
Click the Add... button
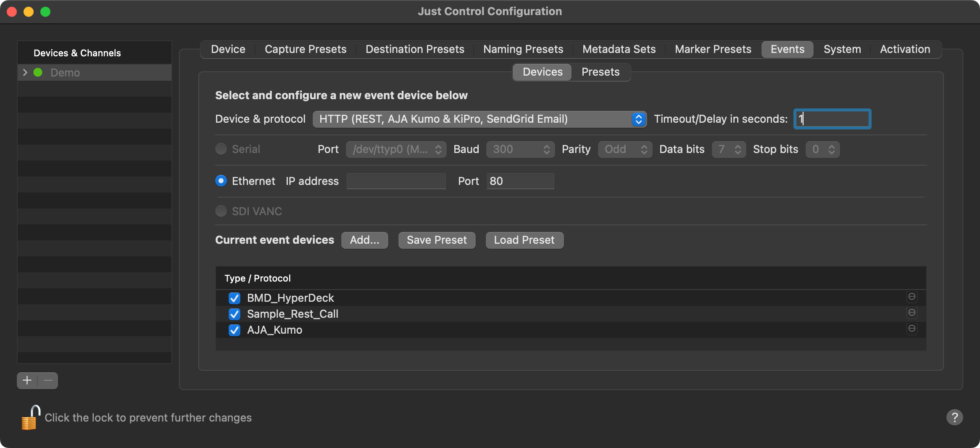pyautogui.click(x=364, y=240)
